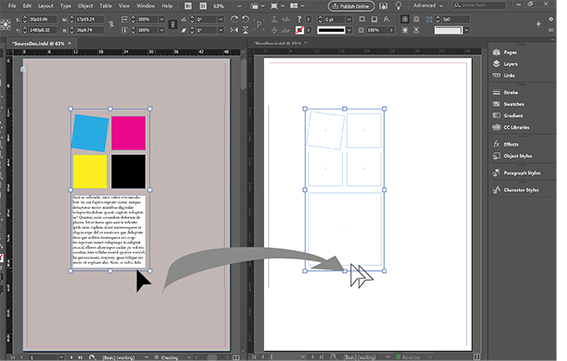
Task: Switch to the DestDoc.indd tab
Action: click(x=277, y=43)
